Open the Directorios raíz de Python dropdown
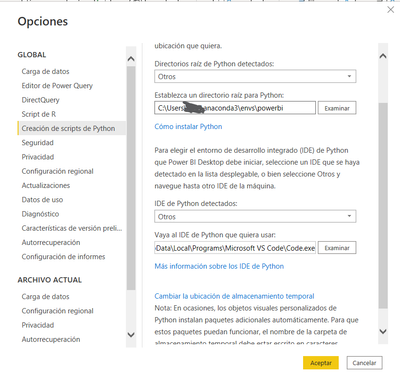Viewport: 400px width, 382px height. (255, 76)
